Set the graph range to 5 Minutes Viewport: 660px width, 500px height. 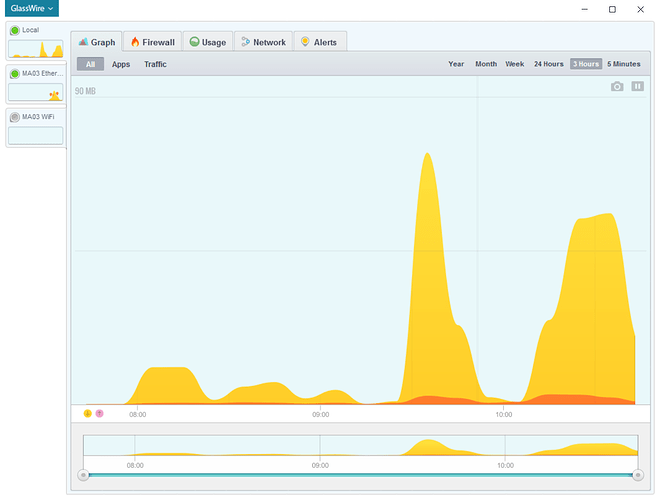pos(623,64)
